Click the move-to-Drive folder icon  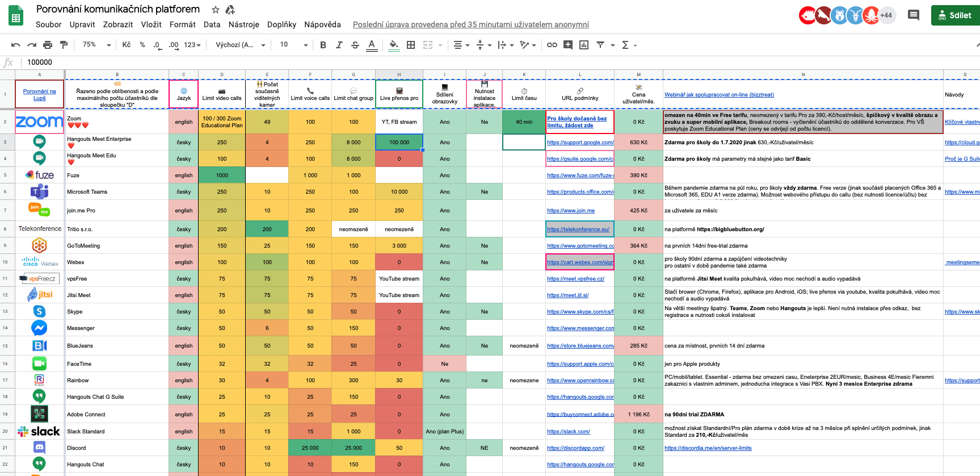point(230,10)
